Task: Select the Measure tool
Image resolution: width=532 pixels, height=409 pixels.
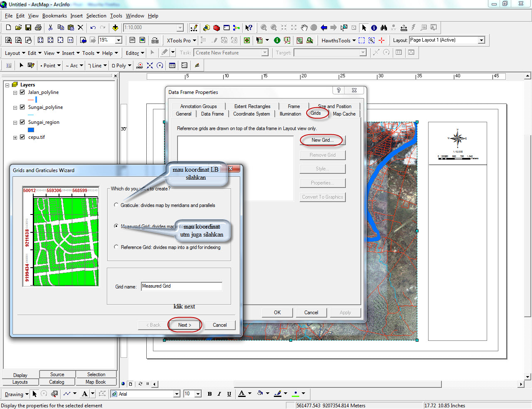Action: [x=404, y=28]
